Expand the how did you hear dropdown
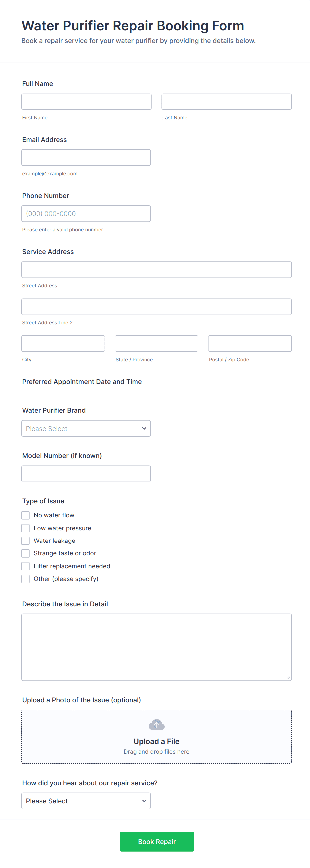The height and width of the screenshot is (868, 310). click(86, 801)
